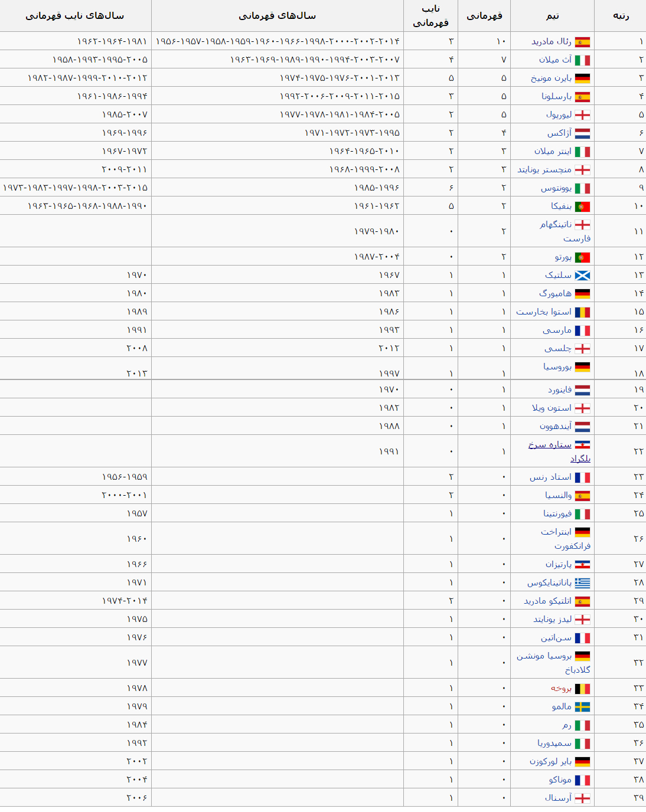The width and height of the screenshot is (646, 812).
Task: Open the بوروسیا team link in row ۱۸
Action: click(557, 366)
